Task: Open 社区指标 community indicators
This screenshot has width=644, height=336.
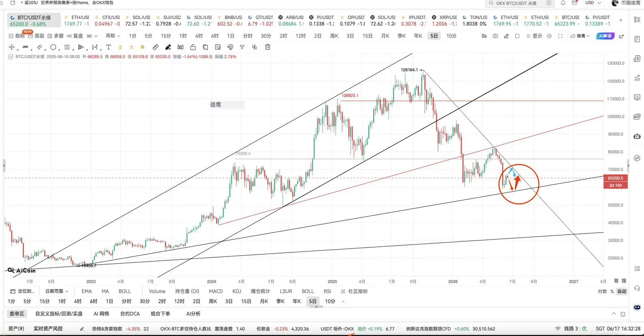Action: [x=354, y=291]
